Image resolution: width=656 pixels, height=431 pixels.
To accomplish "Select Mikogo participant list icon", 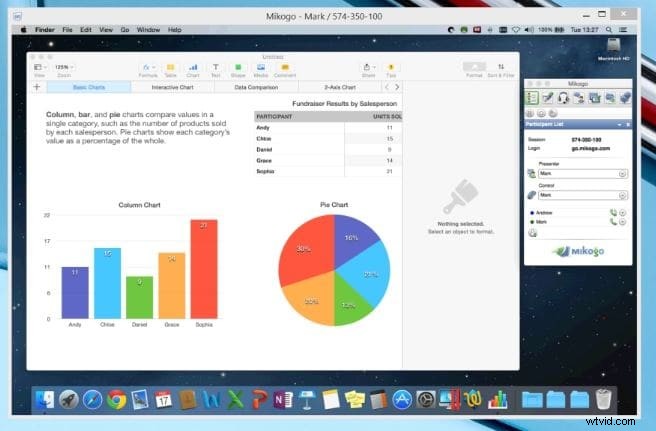I will click(532, 98).
